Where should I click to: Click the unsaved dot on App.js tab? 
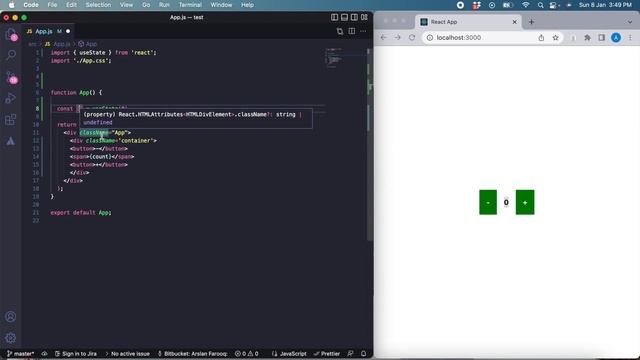(68, 31)
